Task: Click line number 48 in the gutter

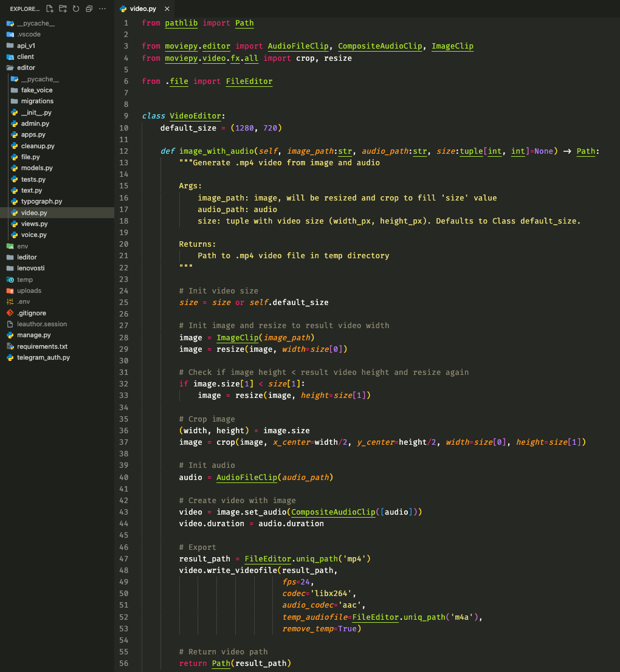Action: point(123,571)
